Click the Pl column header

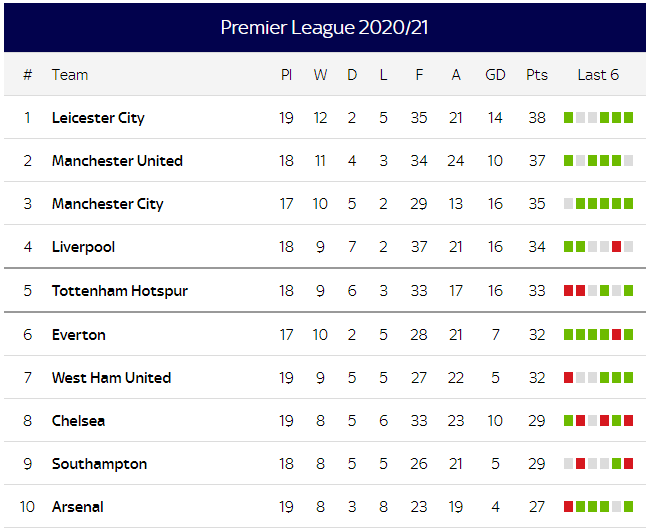[x=286, y=75]
